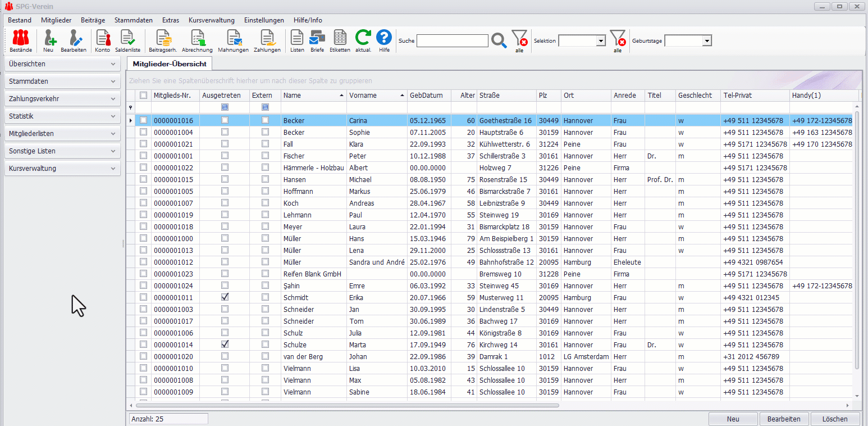868x426 pixels.
Task: Click the Etiketten toolbar icon
Action: [340, 38]
